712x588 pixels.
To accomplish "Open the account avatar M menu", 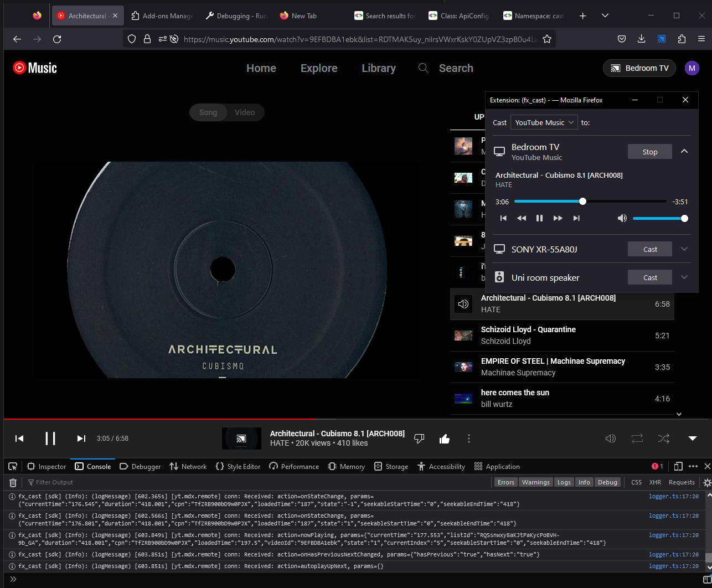I will (x=692, y=68).
